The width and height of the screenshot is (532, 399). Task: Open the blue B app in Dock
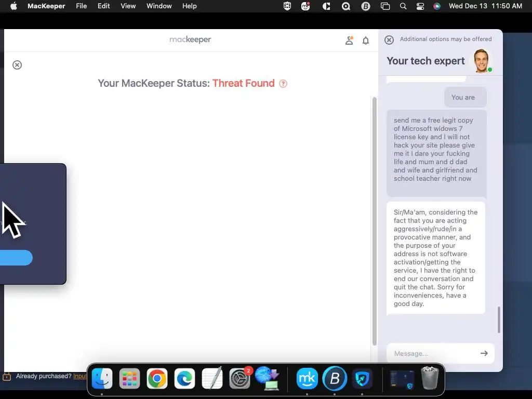coord(335,378)
